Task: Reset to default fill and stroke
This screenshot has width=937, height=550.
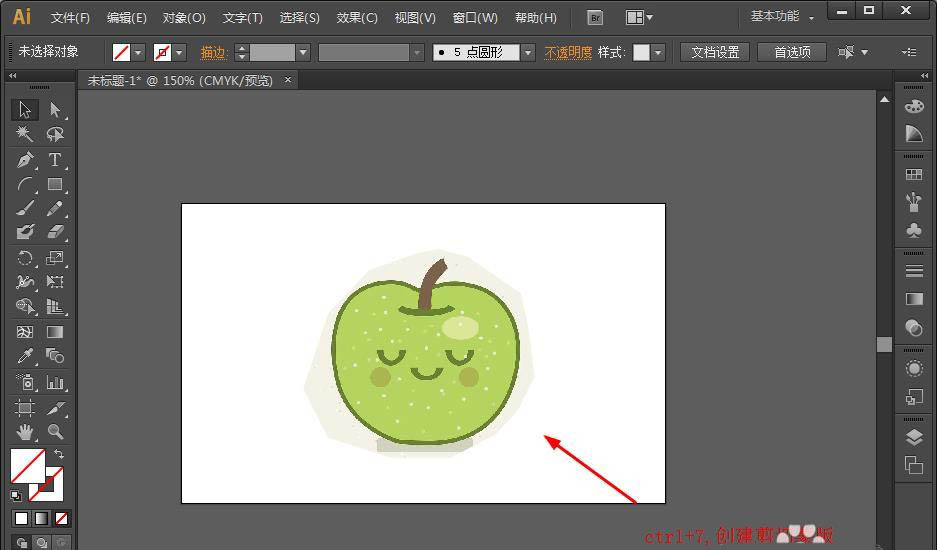Action: tap(16, 495)
